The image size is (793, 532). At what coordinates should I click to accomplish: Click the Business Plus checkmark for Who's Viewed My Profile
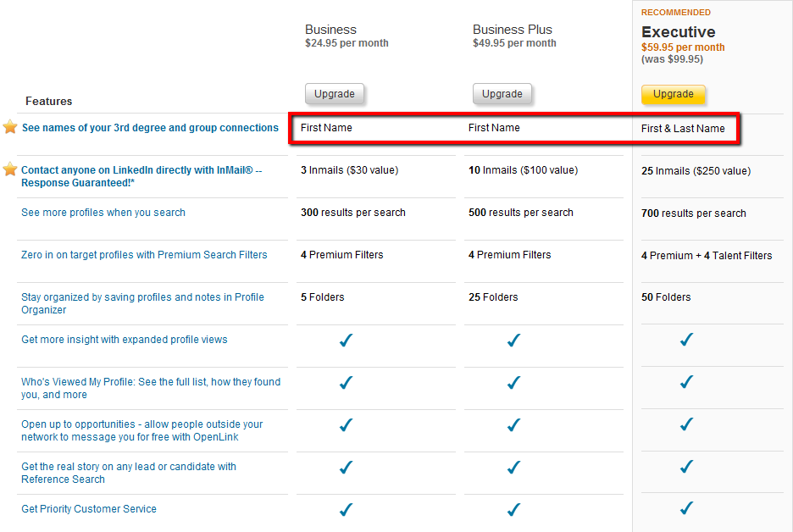tap(513, 383)
